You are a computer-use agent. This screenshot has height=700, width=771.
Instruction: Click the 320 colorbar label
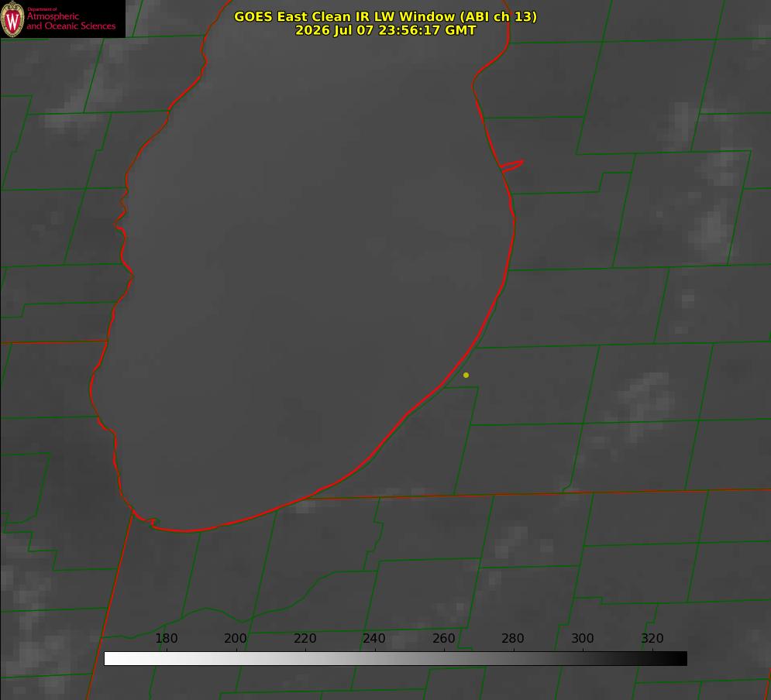[652, 638]
